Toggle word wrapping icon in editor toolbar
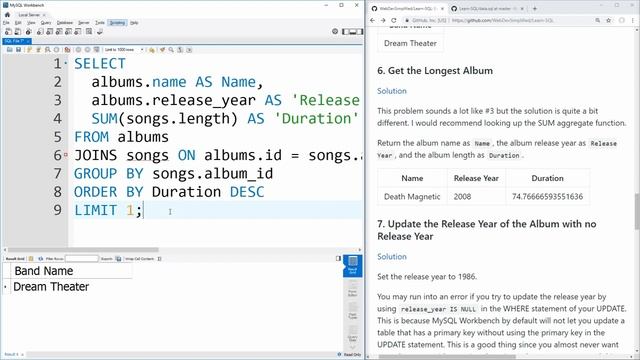This screenshot has width=640, height=360. 189,50
